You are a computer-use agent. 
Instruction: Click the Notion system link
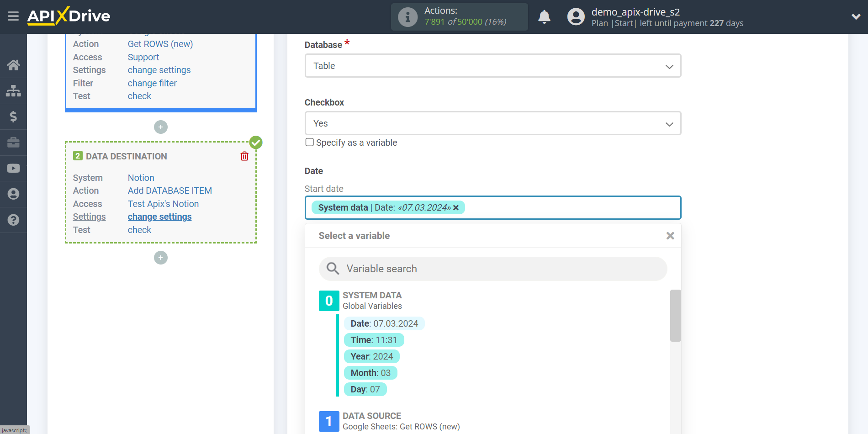coord(141,178)
